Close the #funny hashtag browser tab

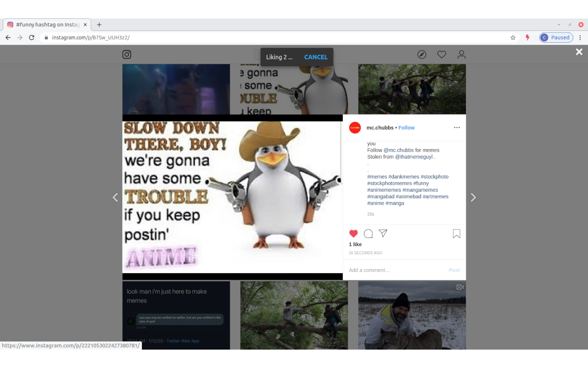85,25
